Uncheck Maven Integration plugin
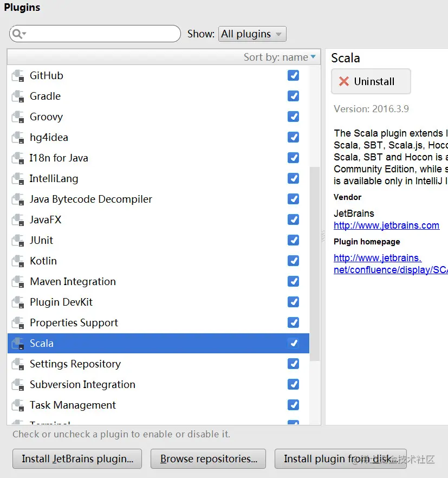The image size is (448, 478). click(293, 281)
